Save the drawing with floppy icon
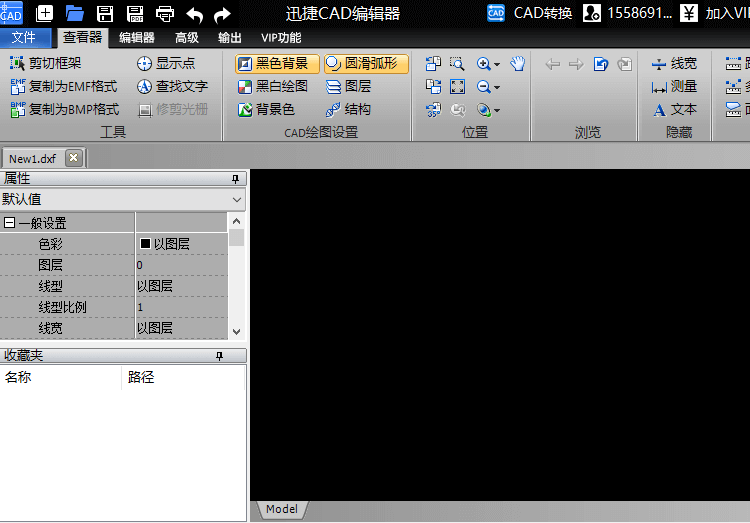750x523 pixels. (x=105, y=13)
